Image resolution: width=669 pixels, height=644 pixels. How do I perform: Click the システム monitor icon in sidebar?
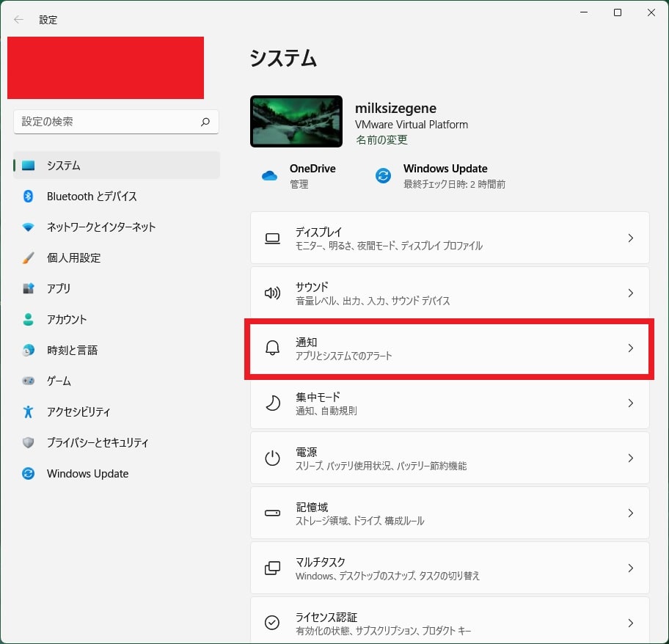pos(28,166)
